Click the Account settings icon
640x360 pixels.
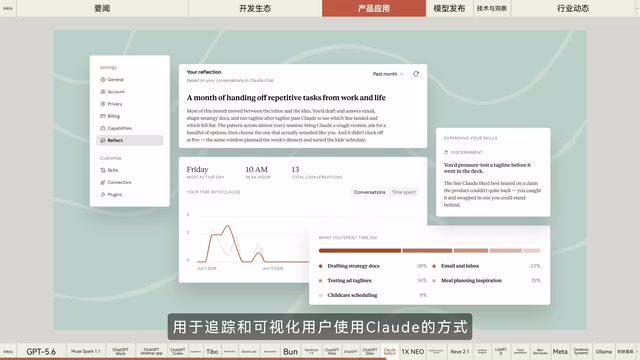[103, 92]
